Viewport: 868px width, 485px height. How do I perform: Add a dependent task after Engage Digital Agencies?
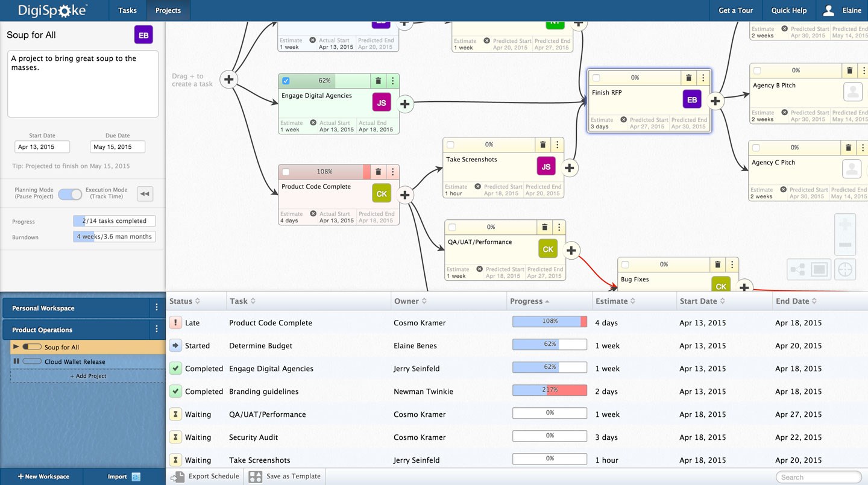(x=405, y=104)
